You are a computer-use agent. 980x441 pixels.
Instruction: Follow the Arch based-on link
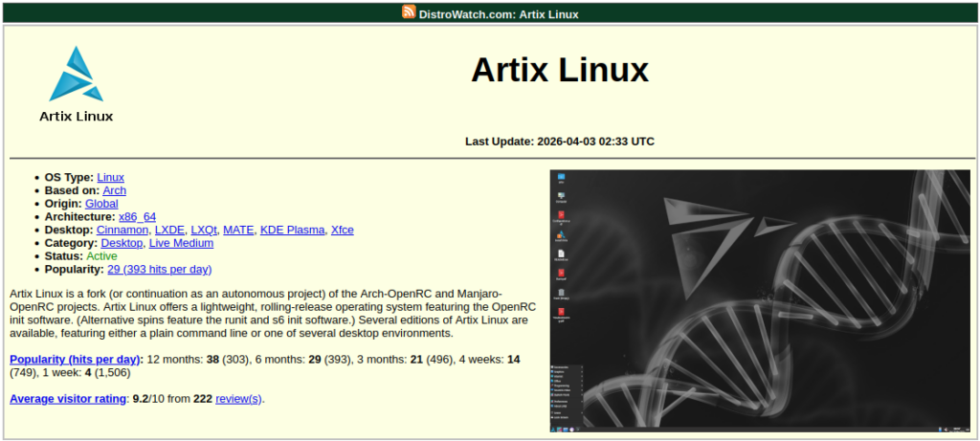114,190
